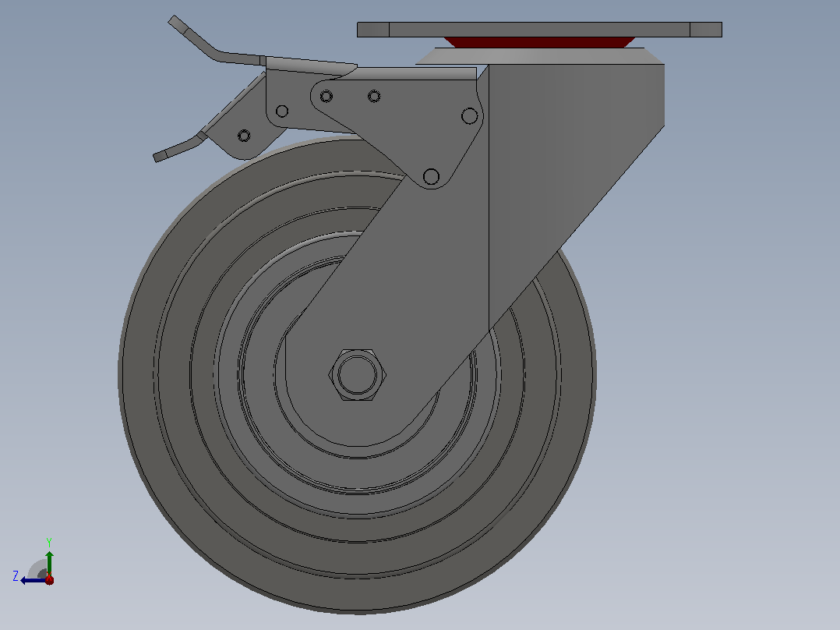The height and width of the screenshot is (630, 840).
Task: Select the flat top mounting plate of the caster
Action: tap(539, 30)
